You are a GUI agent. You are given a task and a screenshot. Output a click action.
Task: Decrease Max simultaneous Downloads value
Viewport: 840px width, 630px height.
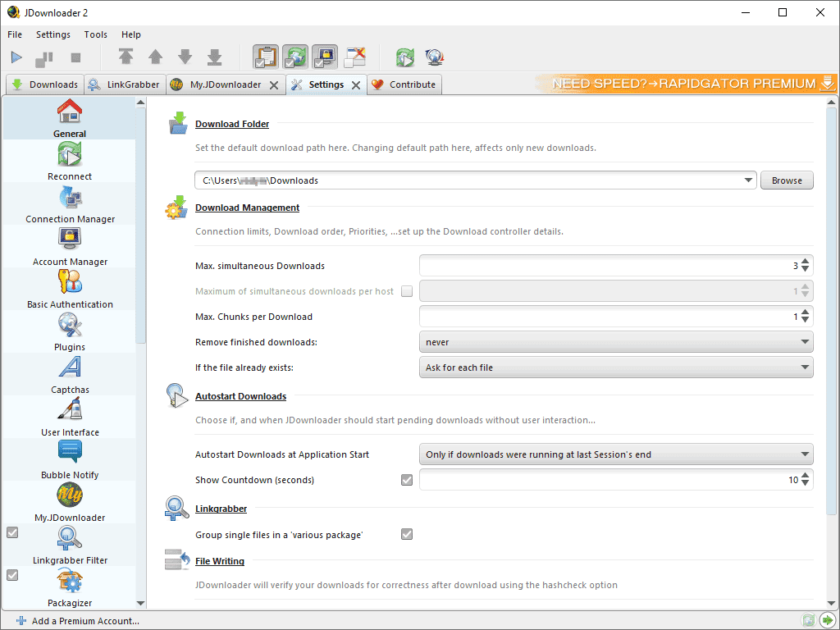(x=806, y=269)
